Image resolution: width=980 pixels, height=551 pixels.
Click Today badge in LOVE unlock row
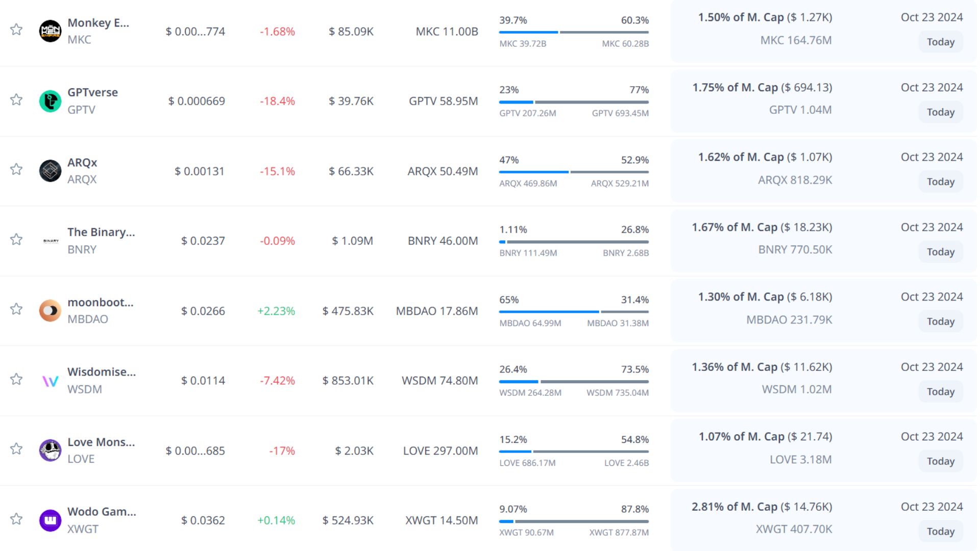click(x=940, y=461)
